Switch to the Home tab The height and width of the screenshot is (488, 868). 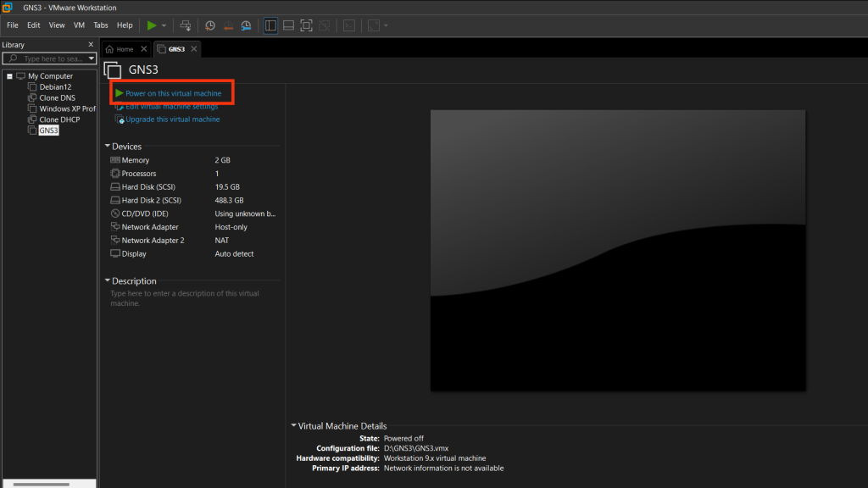click(x=120, y=49)
